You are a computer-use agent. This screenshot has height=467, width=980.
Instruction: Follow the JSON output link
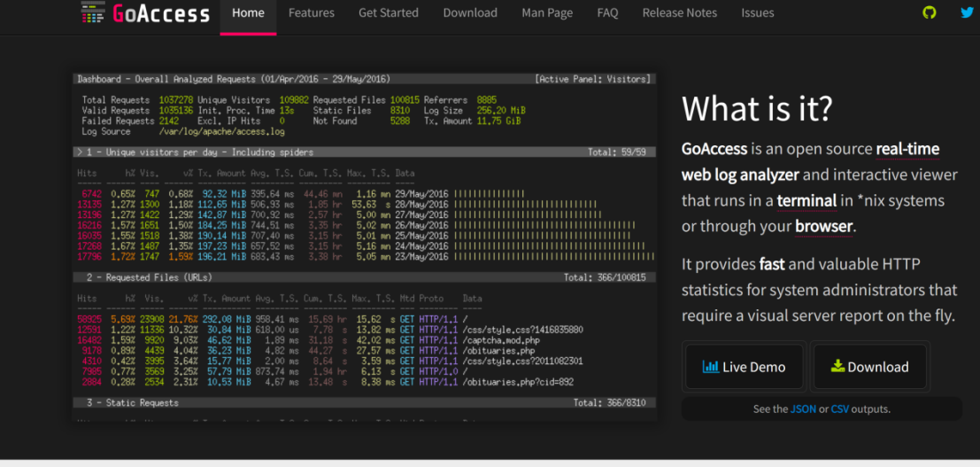(803, 409)
